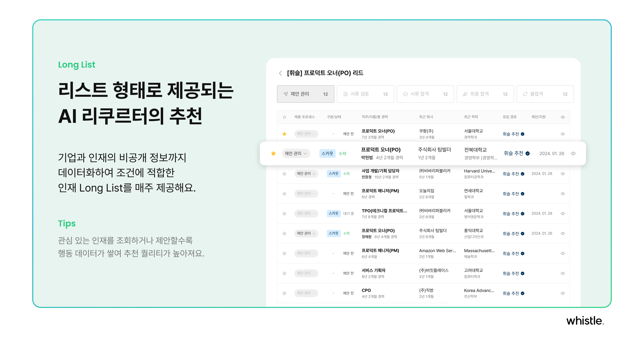View the 박현범 candidate via eye icon
Viewport: 644px width, 338px height.
(x=573, y=153)
